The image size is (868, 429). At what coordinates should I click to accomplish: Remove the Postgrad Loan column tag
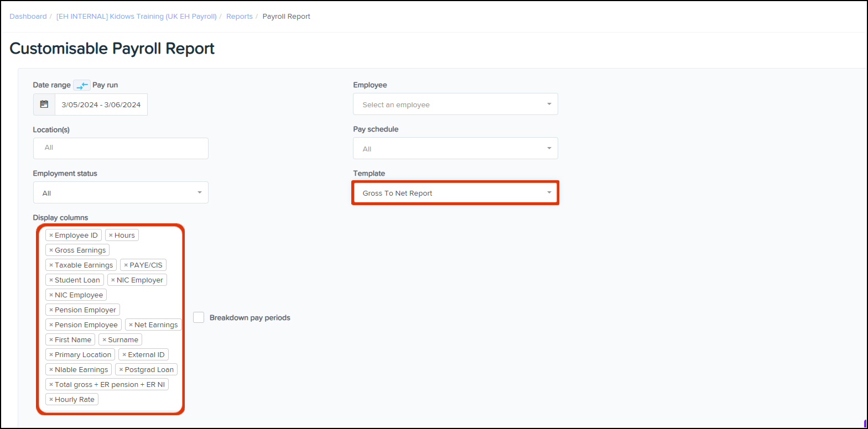(121, 370)
